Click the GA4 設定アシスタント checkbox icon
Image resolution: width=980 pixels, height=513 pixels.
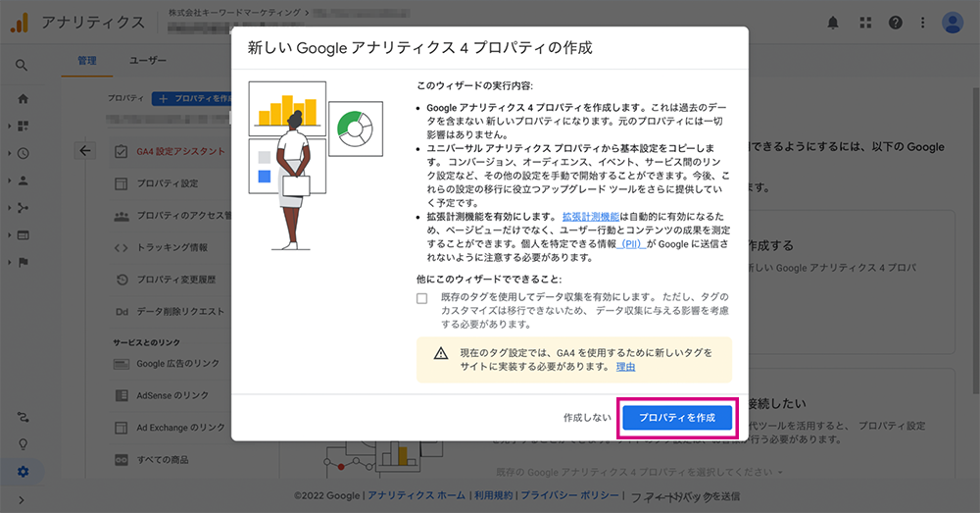point(122,151)
